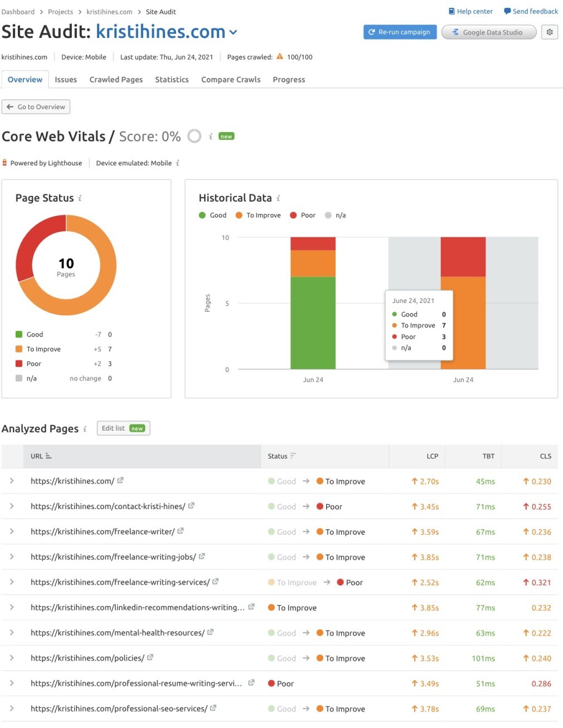Open external link icon for professional-resume-writing URL
Viewport: 563px width, 728px height.
tap(251, 683)
